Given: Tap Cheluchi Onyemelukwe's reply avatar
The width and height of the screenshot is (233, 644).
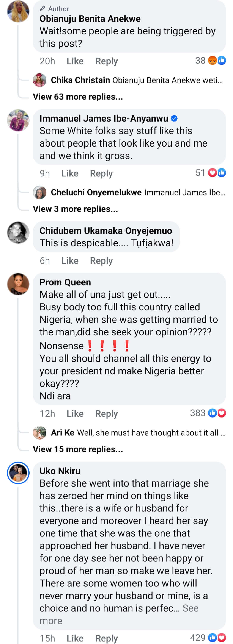Looking at the screenshot, I should point(39,192).
